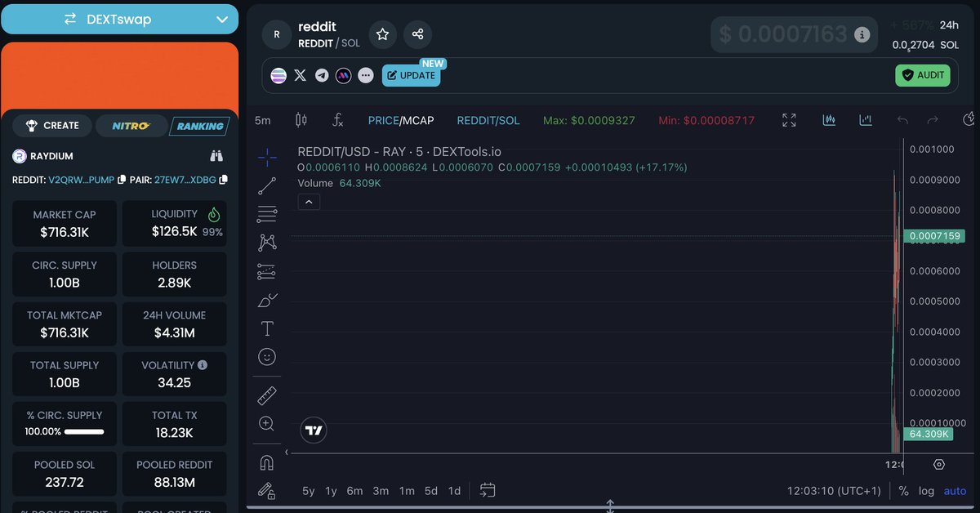
Task: Open the Fibonacci retracement tool
Action: [267, 215]
